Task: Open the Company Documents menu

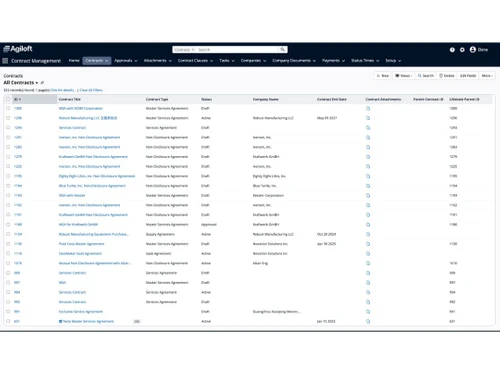Action: 294,61
